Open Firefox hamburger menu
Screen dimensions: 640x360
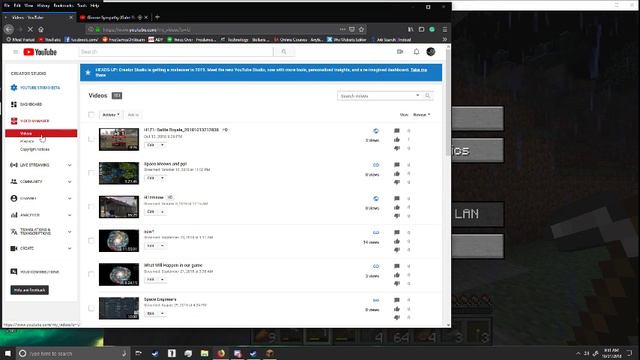[x=445, y=29]
